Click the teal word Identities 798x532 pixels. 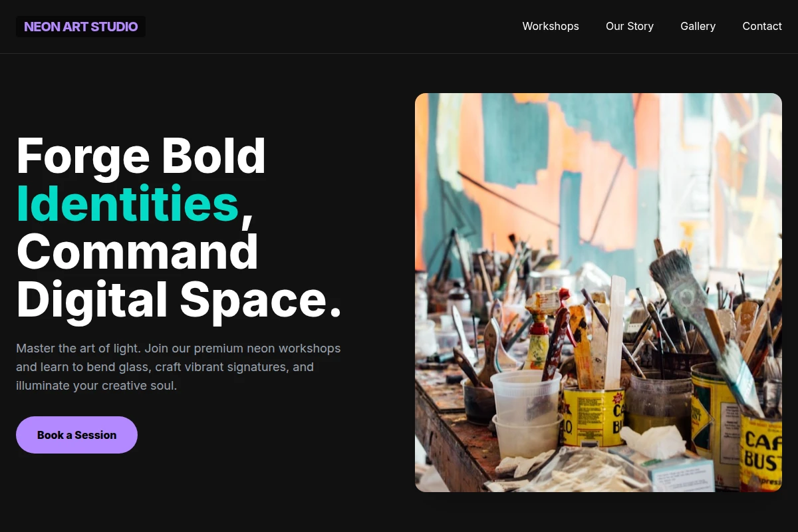tap(128, 203)
